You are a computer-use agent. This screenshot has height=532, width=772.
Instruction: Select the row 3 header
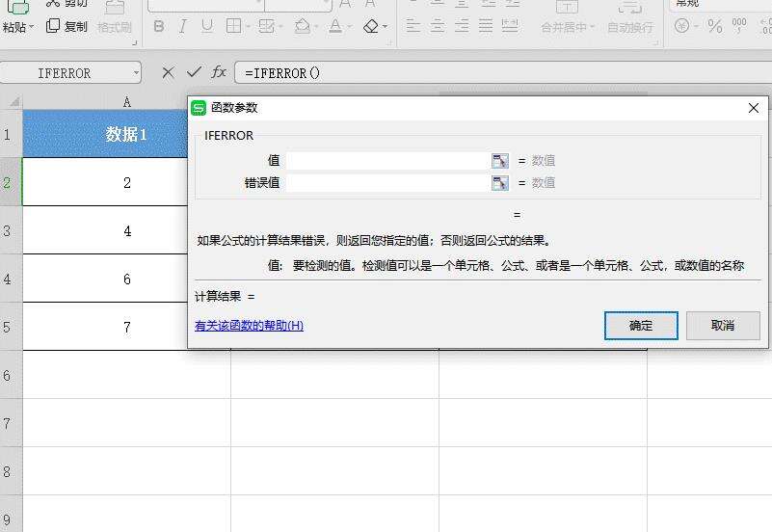click(x=11, y=230)
